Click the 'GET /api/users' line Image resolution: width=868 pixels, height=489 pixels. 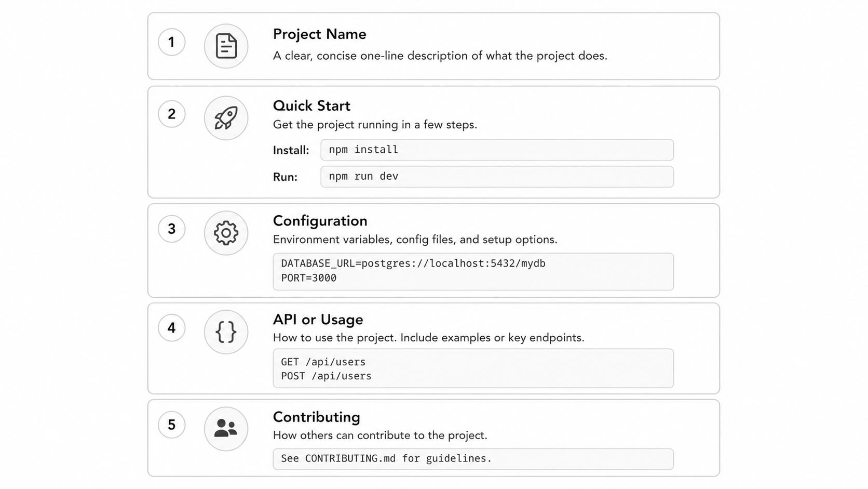click(323, 362)
